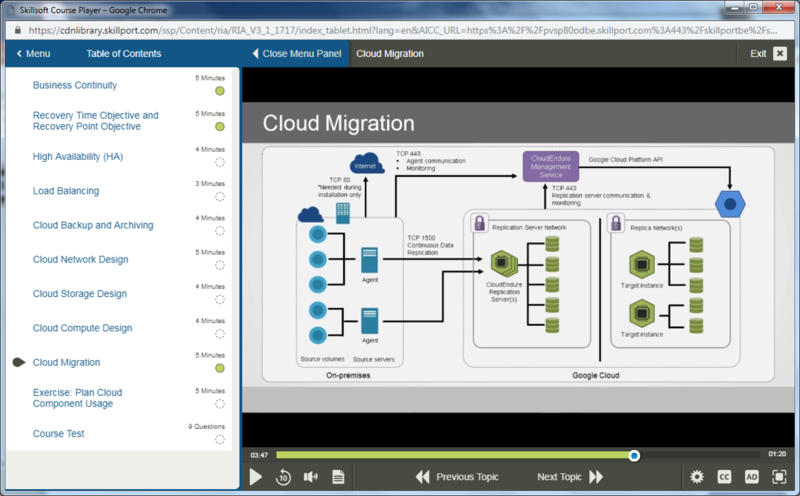
Task: Click CloudEndure Management Service box in slide
Action: [x=551, y=166]
